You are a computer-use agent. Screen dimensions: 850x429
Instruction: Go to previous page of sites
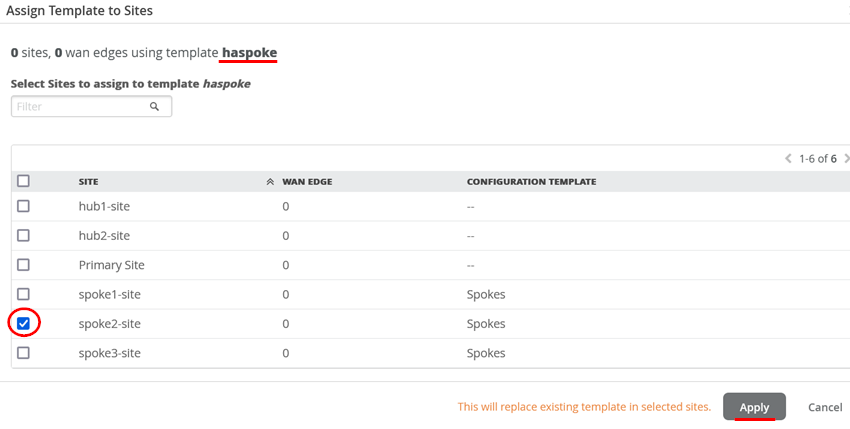coord(788,158)
